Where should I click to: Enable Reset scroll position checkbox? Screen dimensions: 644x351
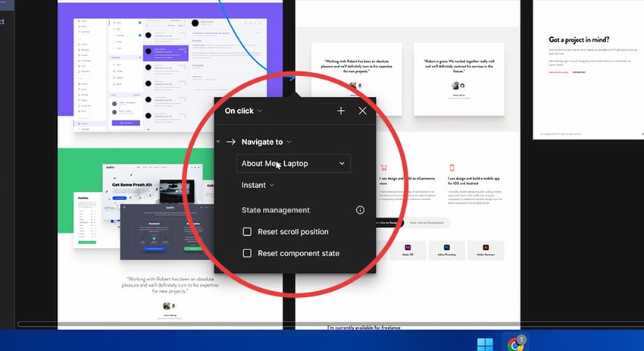pos(247,232)
